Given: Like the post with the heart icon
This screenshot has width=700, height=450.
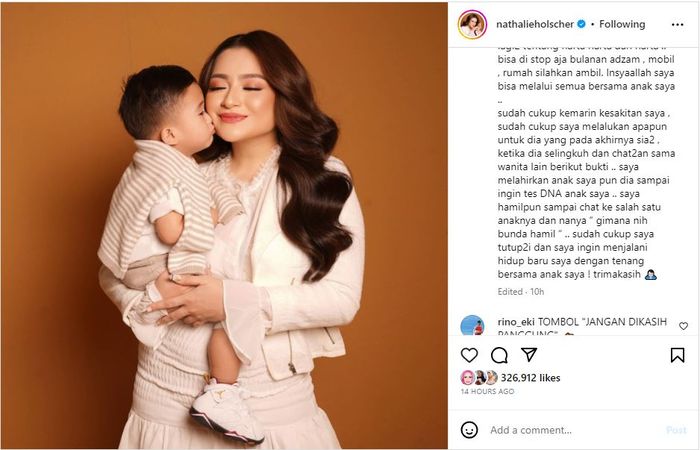Looking at the screenshot, I should [469, 355].
